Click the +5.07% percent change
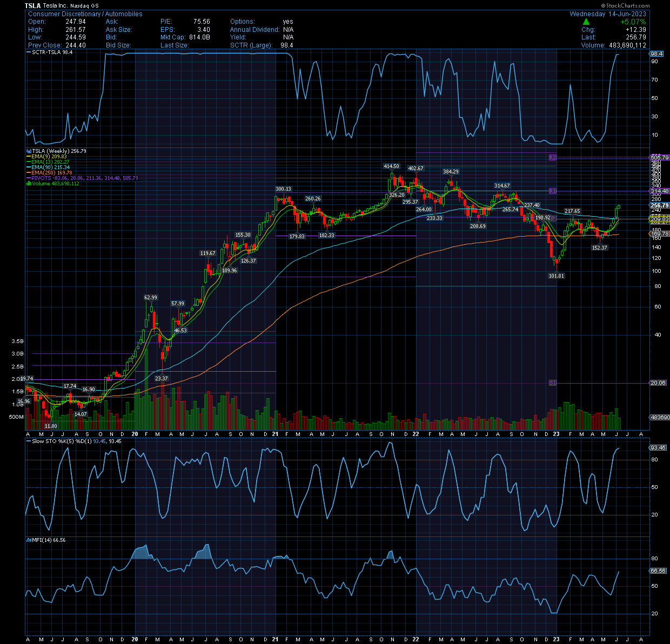 (633, 22)
